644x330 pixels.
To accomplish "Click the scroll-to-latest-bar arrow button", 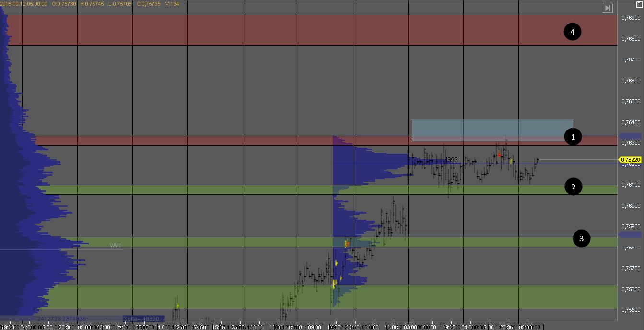I will coord(608,8).
